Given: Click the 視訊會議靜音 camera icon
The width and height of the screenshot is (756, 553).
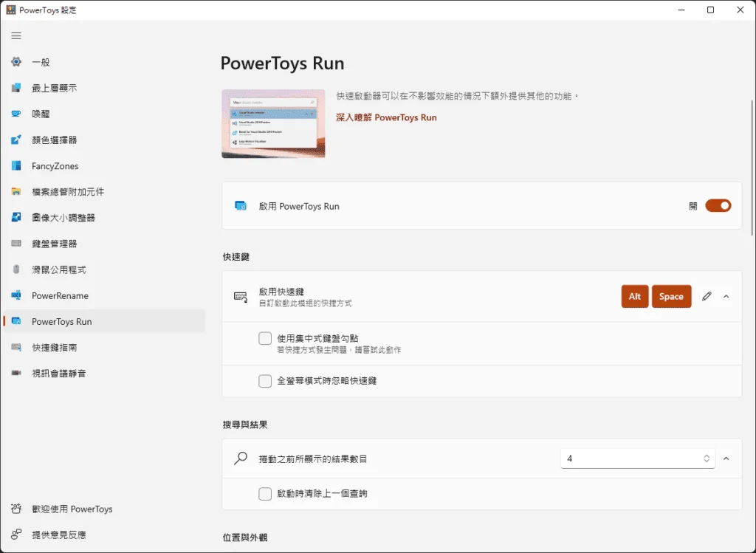Looking at the screenshot, I should tap(16, 373).
